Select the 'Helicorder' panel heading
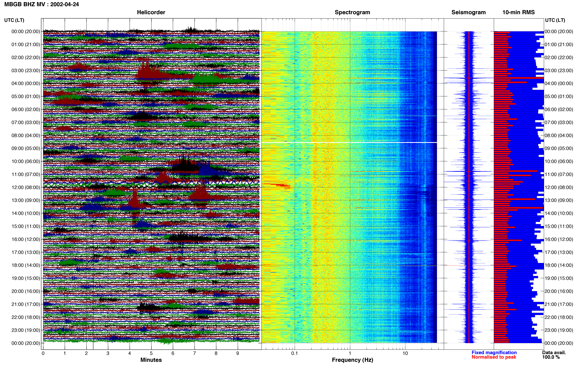Image resolution: width=588 pixels, height=368 pixels. (x=151, y=12)
